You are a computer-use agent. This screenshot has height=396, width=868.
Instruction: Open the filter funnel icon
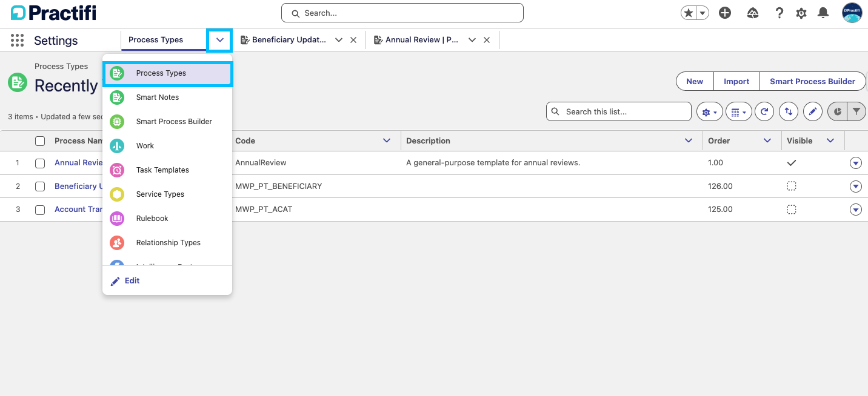(x=856, y=111)
